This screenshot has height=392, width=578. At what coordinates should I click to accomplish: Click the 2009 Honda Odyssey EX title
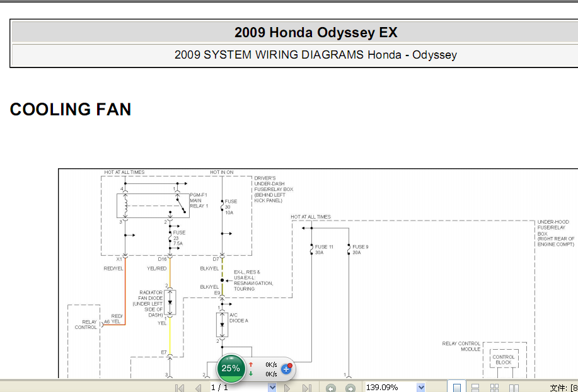pos(316,32)
